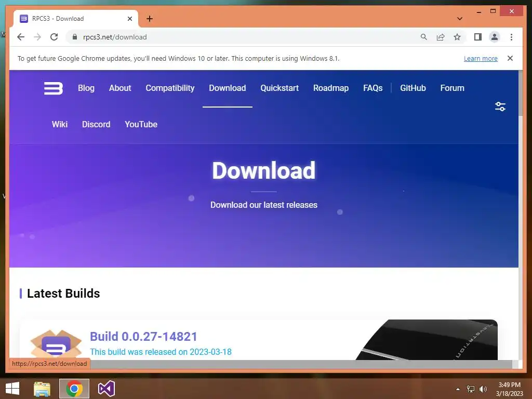Screen dimensions: 532x399
Task: Open the Chrome side panel icon
Action: 478,37
